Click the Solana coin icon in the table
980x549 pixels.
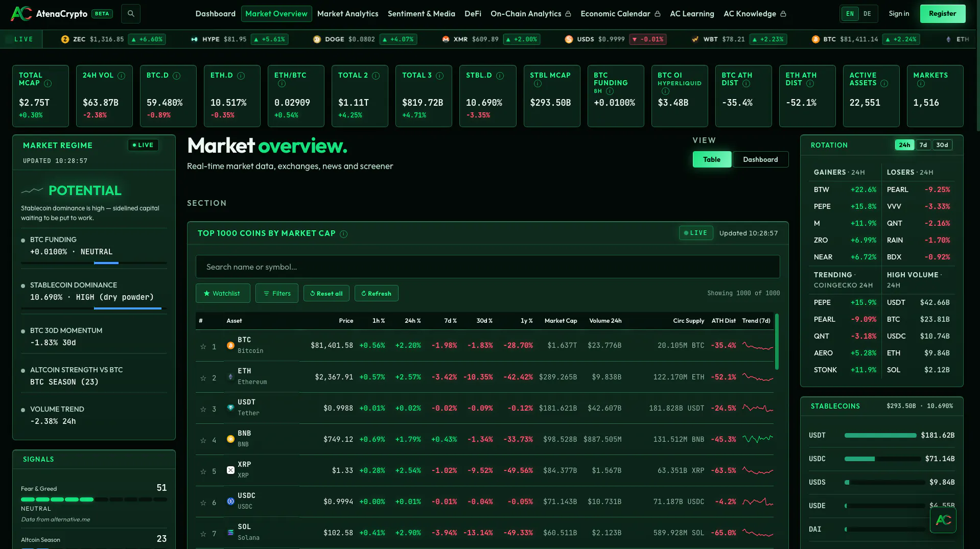click(x=230, y=533)
